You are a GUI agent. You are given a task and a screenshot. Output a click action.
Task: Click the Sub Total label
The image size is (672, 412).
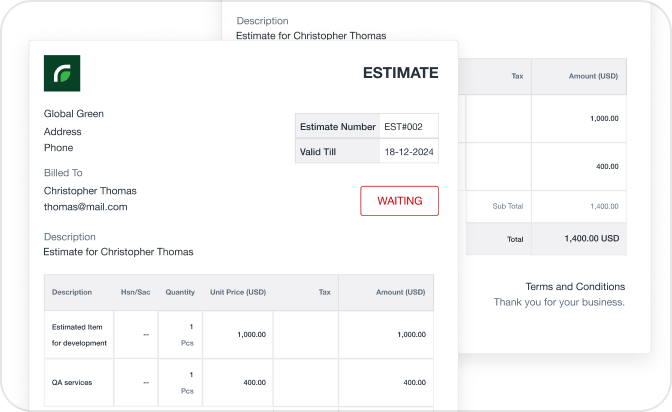[507, 206]
